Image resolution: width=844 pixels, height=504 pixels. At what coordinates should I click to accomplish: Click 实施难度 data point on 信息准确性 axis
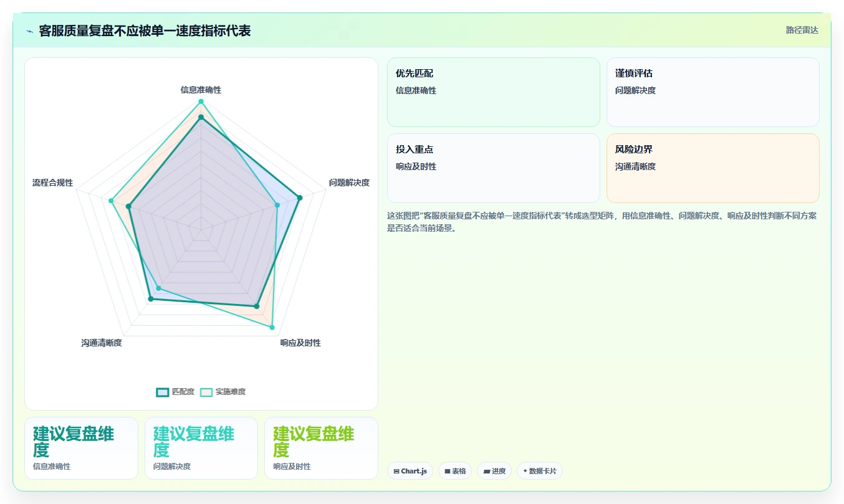coord(201,102)
